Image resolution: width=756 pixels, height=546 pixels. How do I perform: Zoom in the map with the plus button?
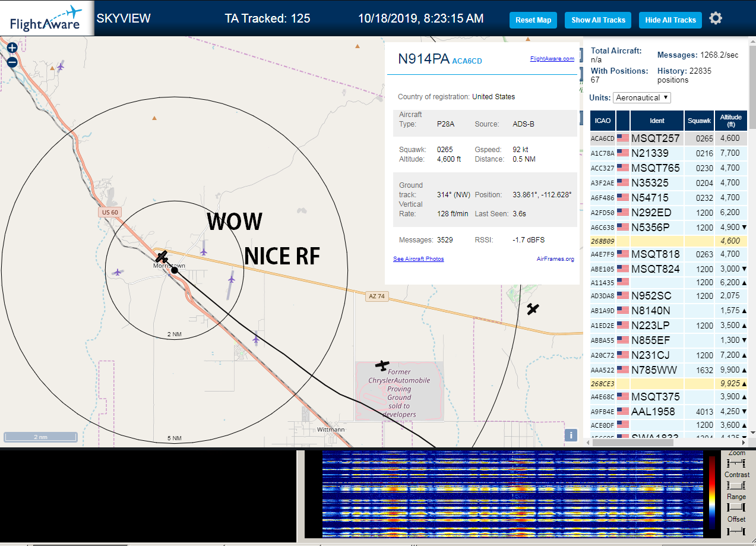point(12,48)
